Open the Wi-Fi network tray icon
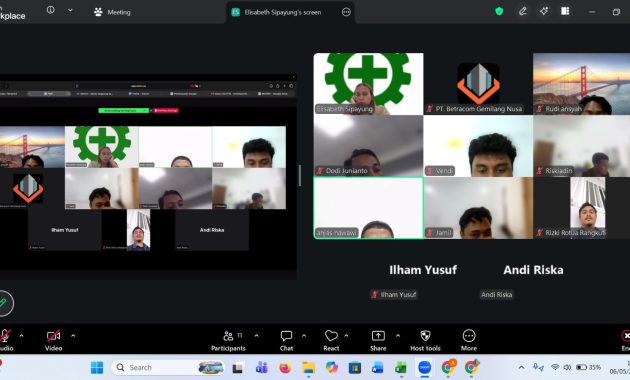The image size is (630, 380). [x=555, y=367]
